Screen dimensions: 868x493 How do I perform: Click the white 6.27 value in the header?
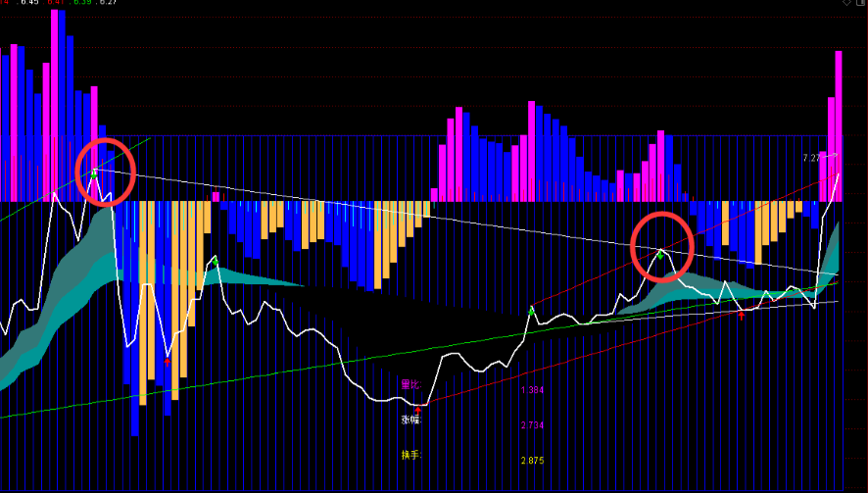(x=108, y=2)
